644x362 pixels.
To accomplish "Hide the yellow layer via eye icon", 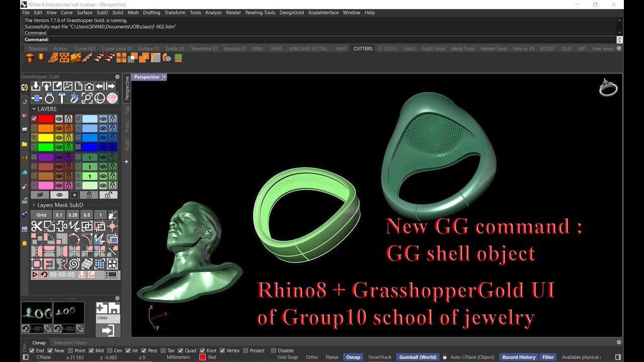I will (59, 137).
